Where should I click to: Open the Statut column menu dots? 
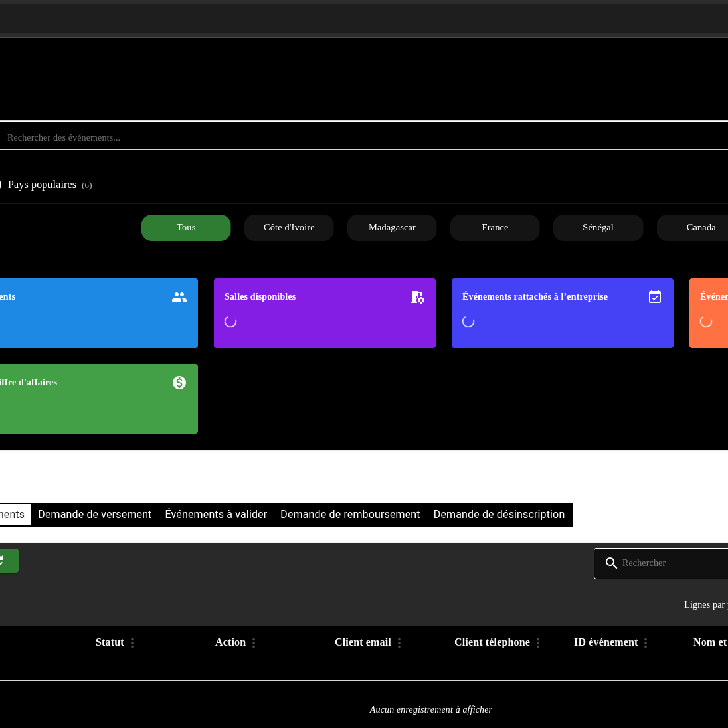click(x=132, y=643)
